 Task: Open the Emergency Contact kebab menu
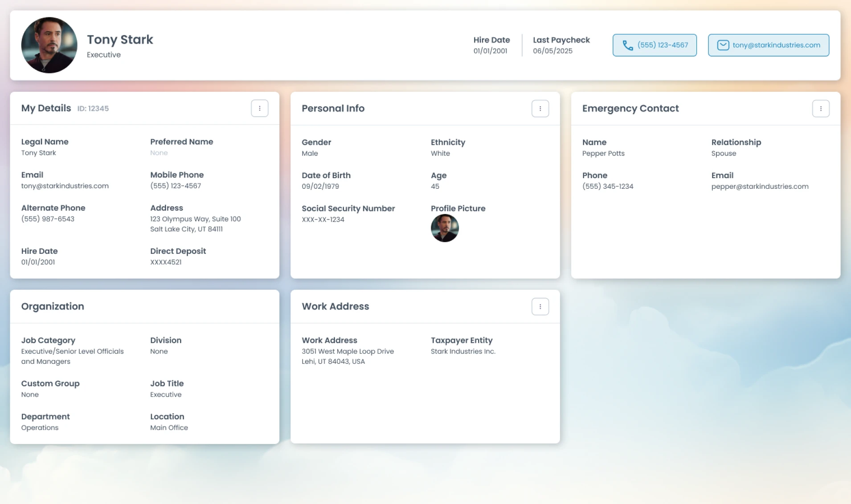[x=821, y=109]
